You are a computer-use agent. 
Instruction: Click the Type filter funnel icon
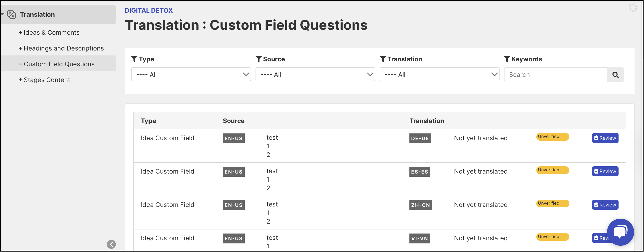click(134, 59)
